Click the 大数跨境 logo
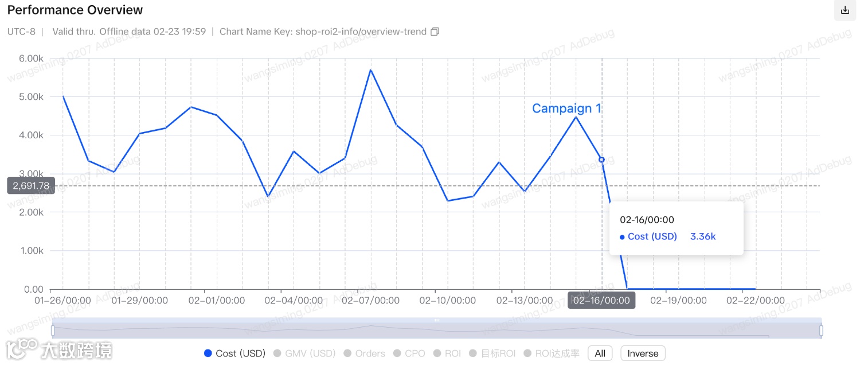868x365 pixels. click(x=59, y=350)
